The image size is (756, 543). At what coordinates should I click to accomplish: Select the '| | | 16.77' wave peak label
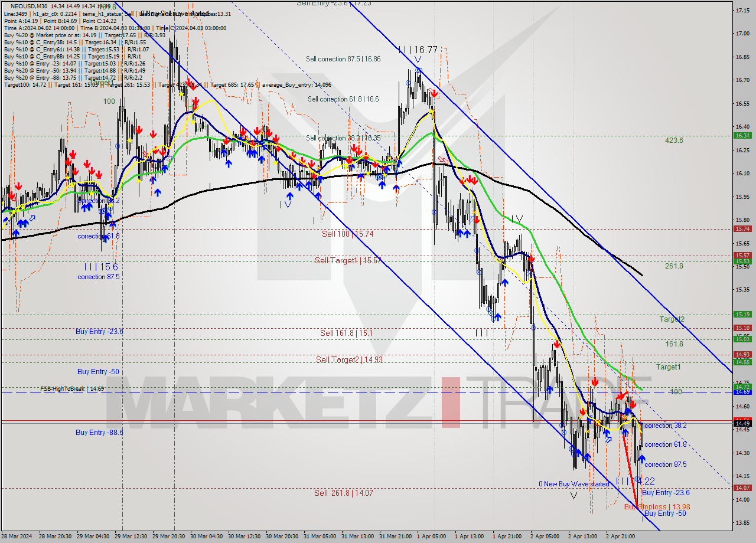(418, 50)
